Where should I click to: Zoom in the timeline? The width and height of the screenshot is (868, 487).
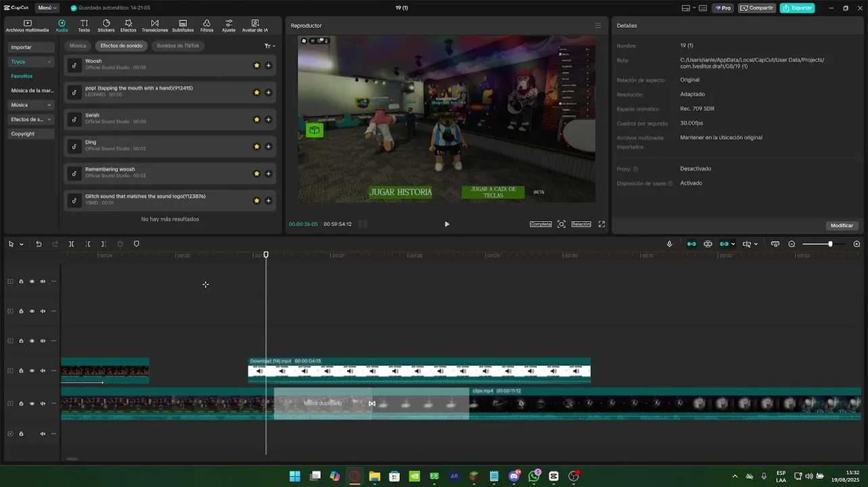857,244
